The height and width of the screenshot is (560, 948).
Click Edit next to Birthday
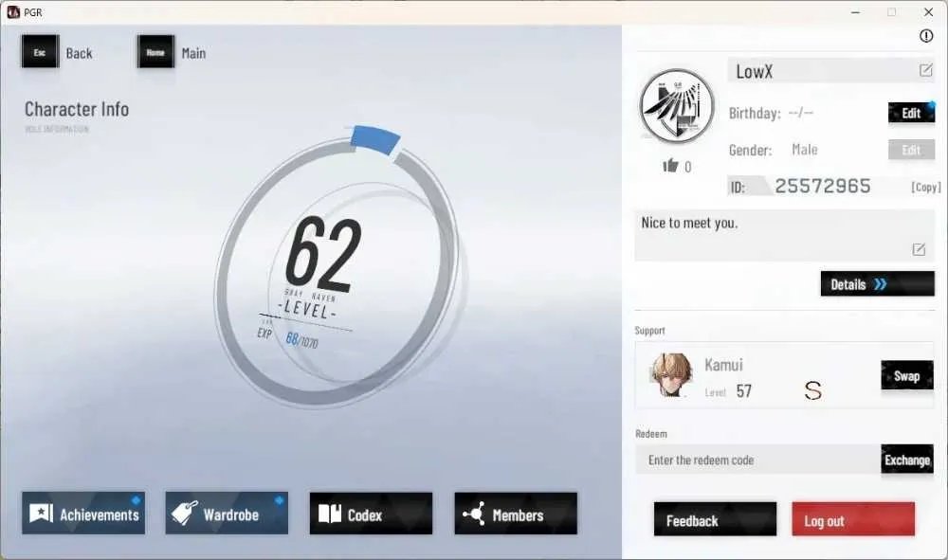pos(911,113)
